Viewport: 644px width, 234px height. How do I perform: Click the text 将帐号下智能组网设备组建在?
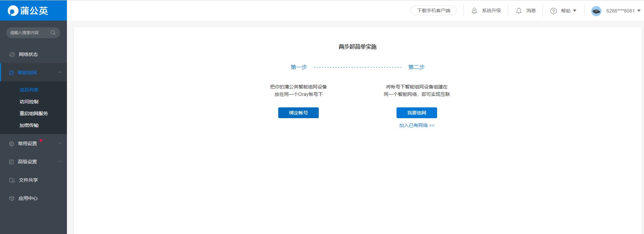coord(417,87)
